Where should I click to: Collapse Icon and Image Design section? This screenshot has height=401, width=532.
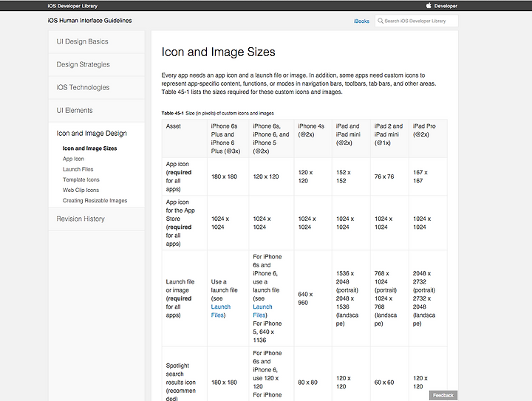click(92, 134)
